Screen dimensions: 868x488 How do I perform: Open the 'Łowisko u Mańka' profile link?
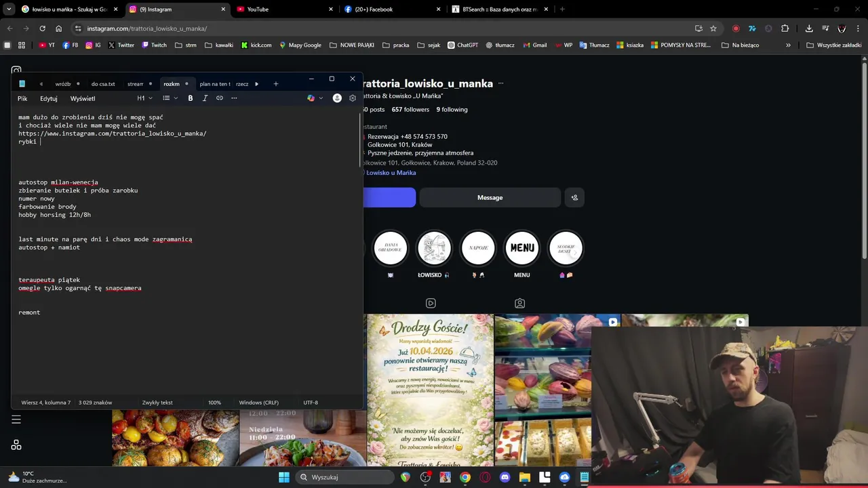(x=391, y=172)
